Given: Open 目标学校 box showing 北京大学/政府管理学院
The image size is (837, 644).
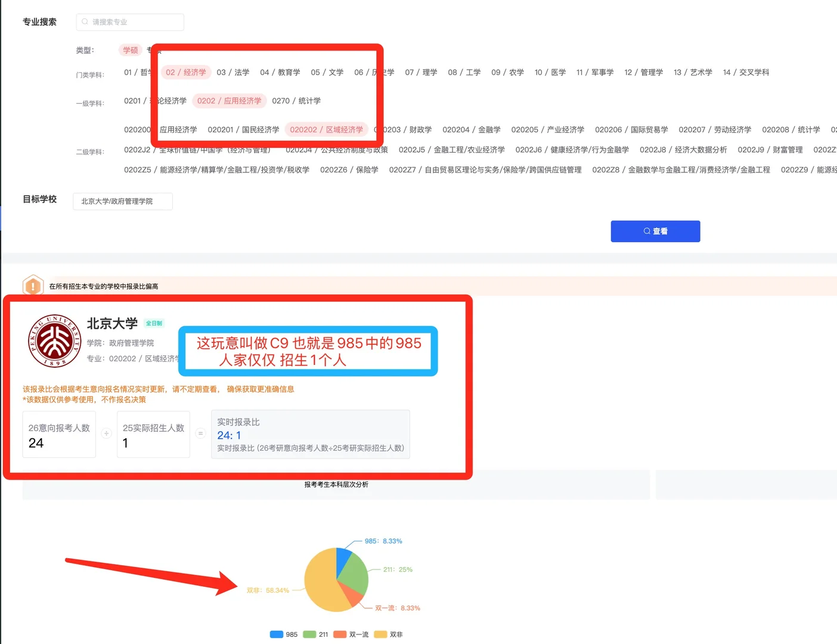Looking at the screenshot, I should [x=123, y=202].
